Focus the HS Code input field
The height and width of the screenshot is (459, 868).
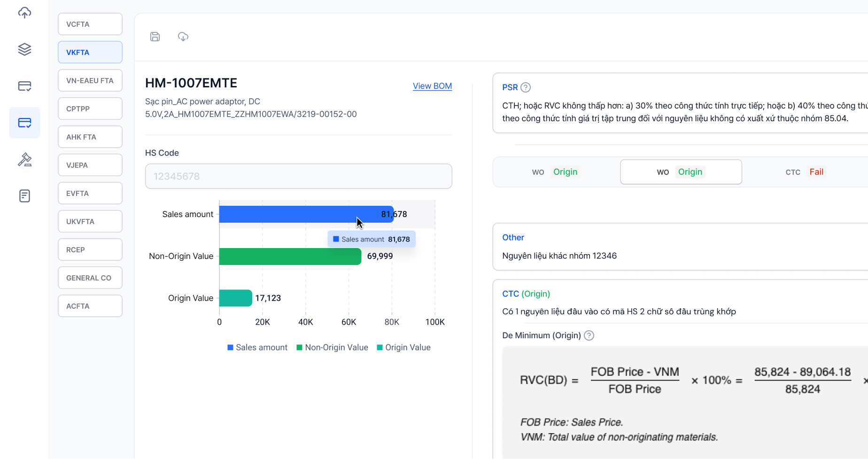click(x=298, y=176)
